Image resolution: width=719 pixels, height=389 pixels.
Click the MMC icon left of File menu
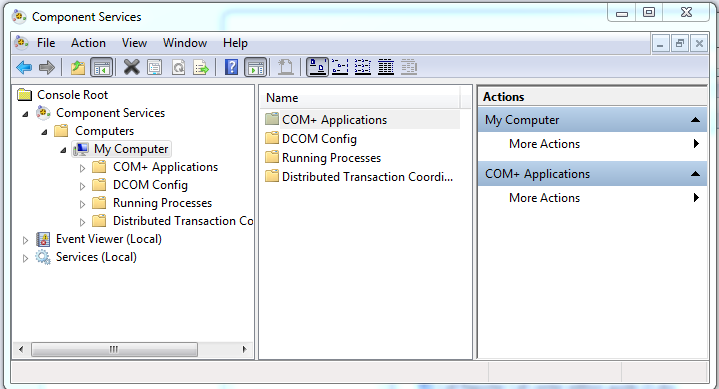tap(21, 43)
